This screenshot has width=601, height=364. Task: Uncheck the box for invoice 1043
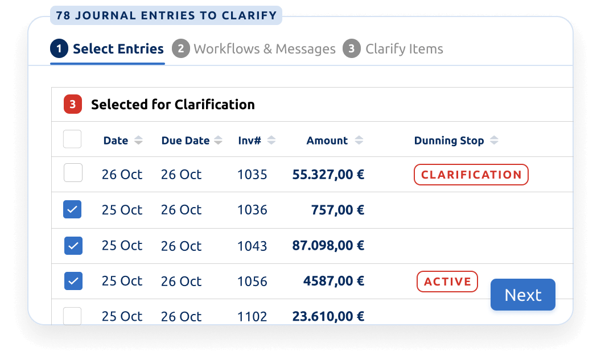pos(73,246)
